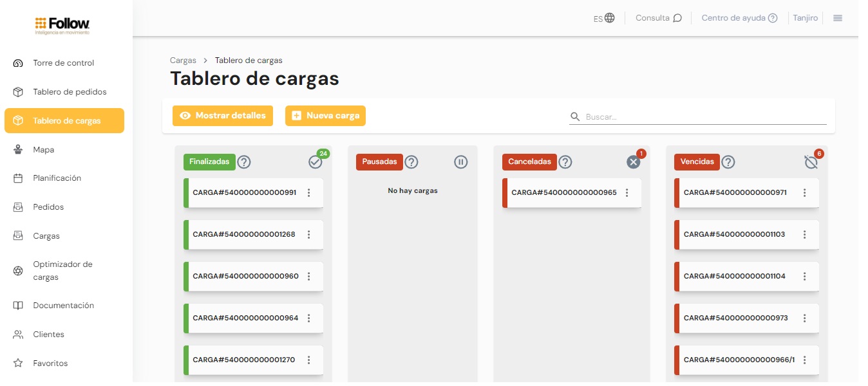Switch language via ES globe selector

pyautogui.click(x=604, y=19)
